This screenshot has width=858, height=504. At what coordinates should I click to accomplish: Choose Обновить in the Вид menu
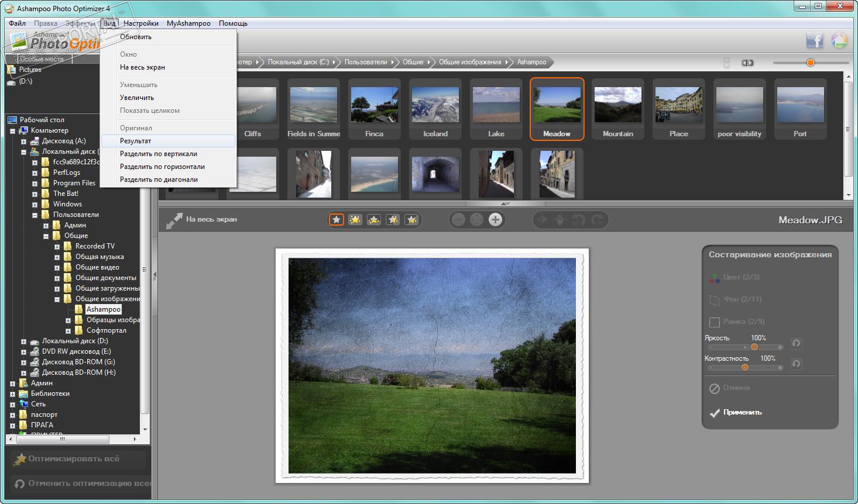(169, 37)
